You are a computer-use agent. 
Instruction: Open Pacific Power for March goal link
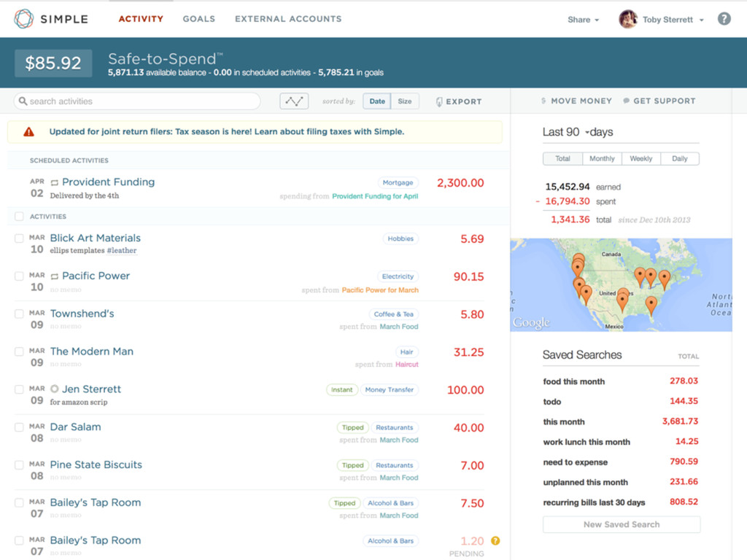pos(379,290)
